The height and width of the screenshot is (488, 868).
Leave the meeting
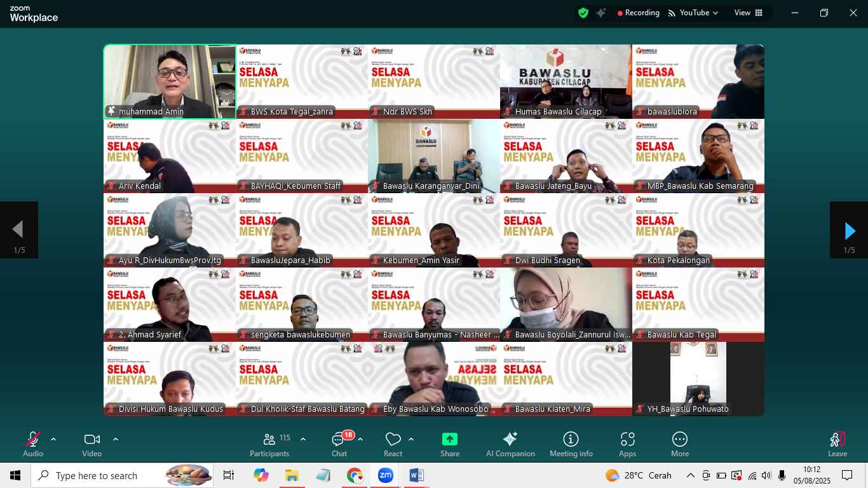(x=837, y=443)
